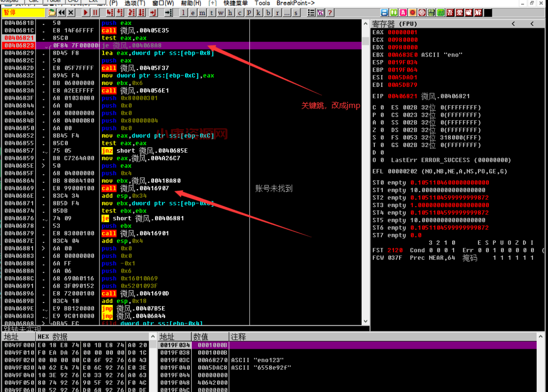Screen dimensions: 548x392
Task: Expand the BreakPoint-> menu
Action: tap(295, 3)
